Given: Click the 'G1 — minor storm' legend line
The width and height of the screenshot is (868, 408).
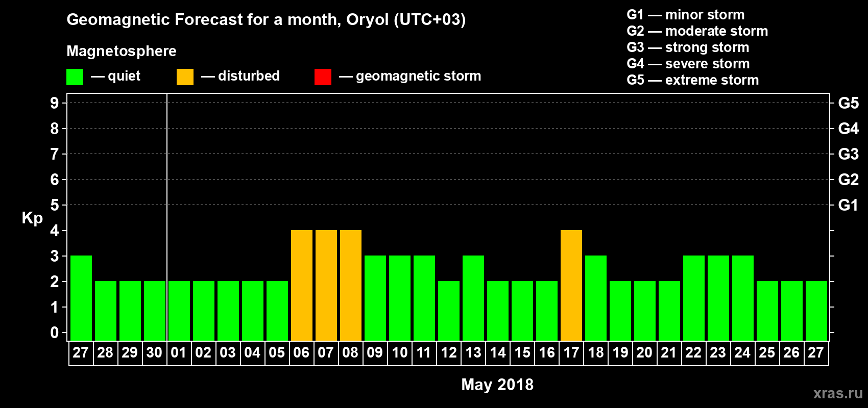Looking at the screenshot, I should coord(686,15).
